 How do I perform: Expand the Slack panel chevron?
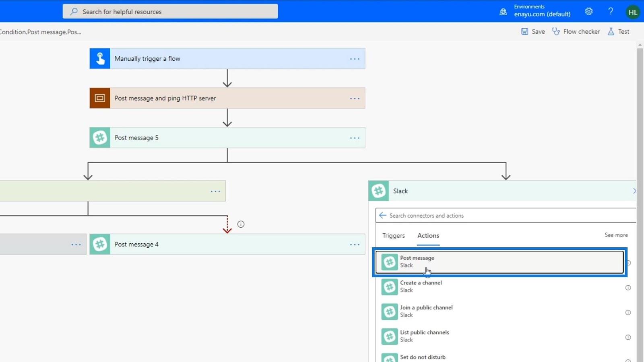[634, 191]
